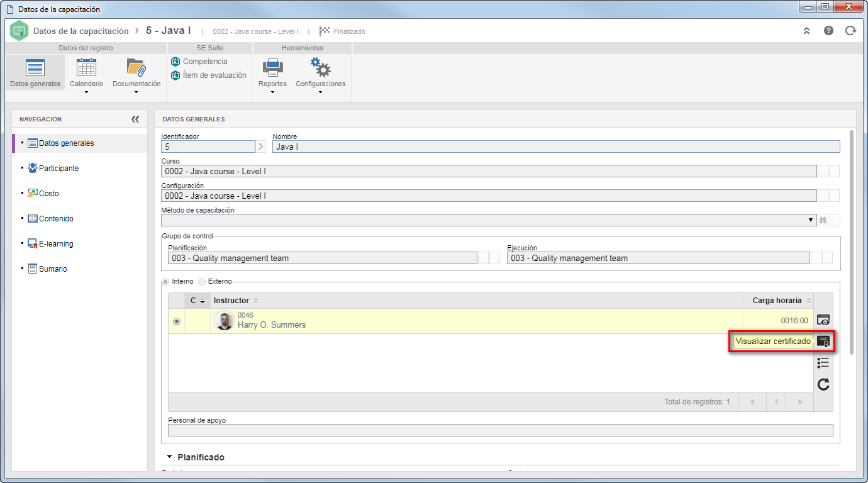Open the Documentación folder icon
868x483 pixels.
click(x=136, y=67)
